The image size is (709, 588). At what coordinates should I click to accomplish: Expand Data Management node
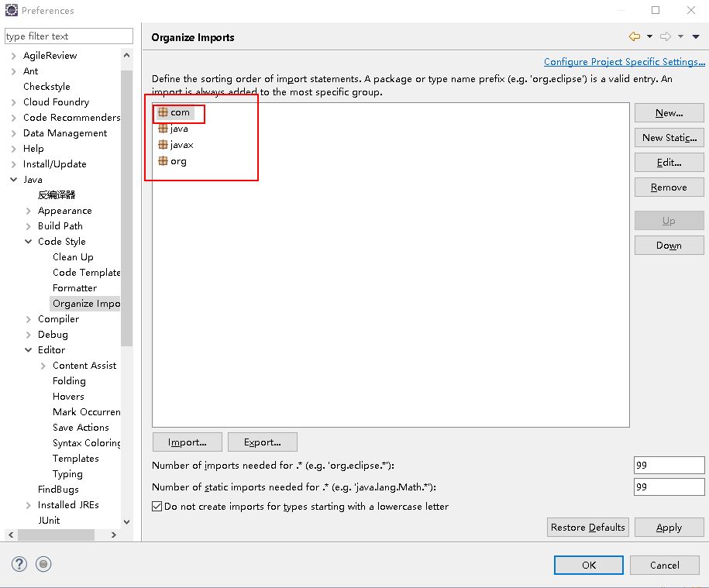click(14, 133)
